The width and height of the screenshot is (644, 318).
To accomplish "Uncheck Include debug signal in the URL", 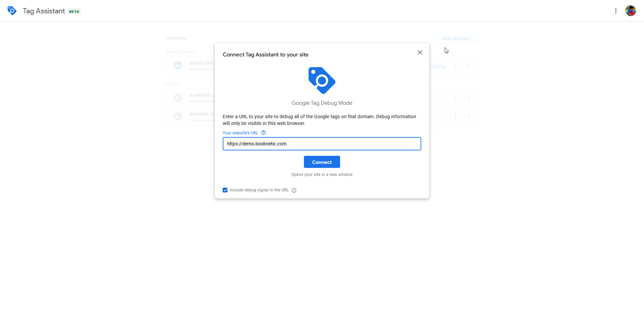I will [x=225, y=190].
